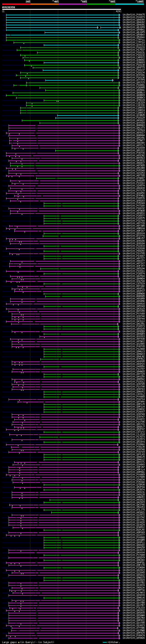Click the cyan ~100% legend segment
This screenshot has height=644, width=146.
[x=130, y=4]
